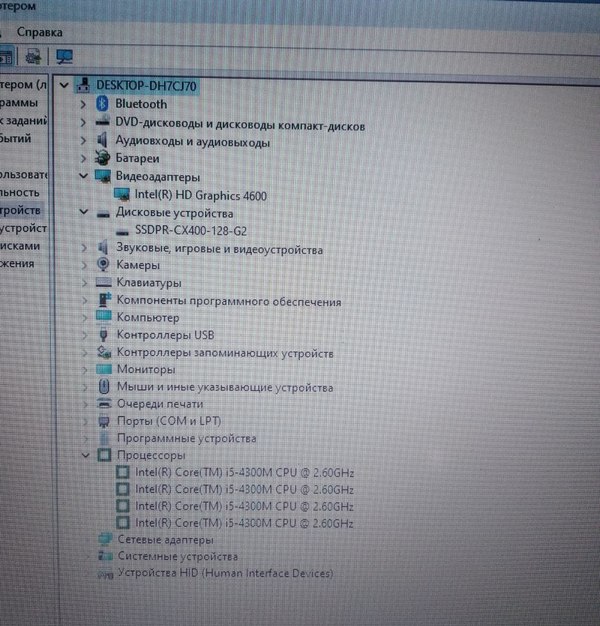
Task: Expand the Порты (COM и LPT) category
Action: (x=83, y=421)
